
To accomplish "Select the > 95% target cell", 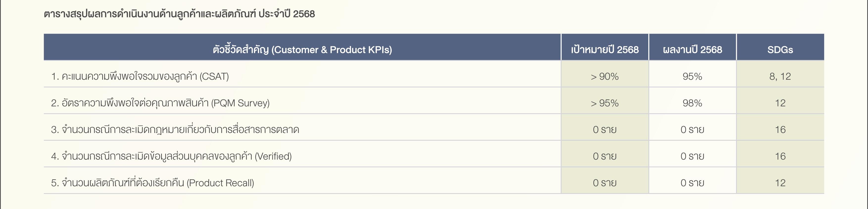I will point(605,103).
